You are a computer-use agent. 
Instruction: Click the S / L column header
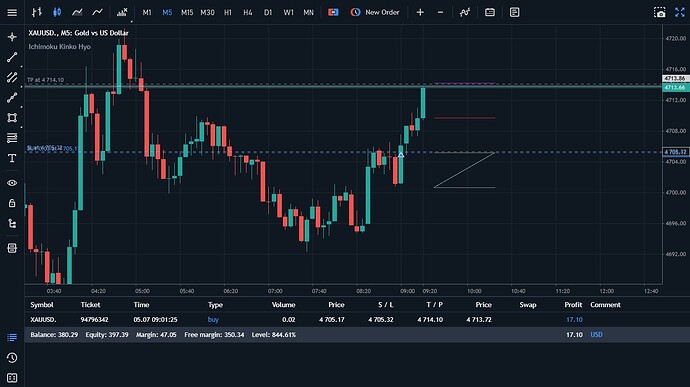(x=385, y=305)
